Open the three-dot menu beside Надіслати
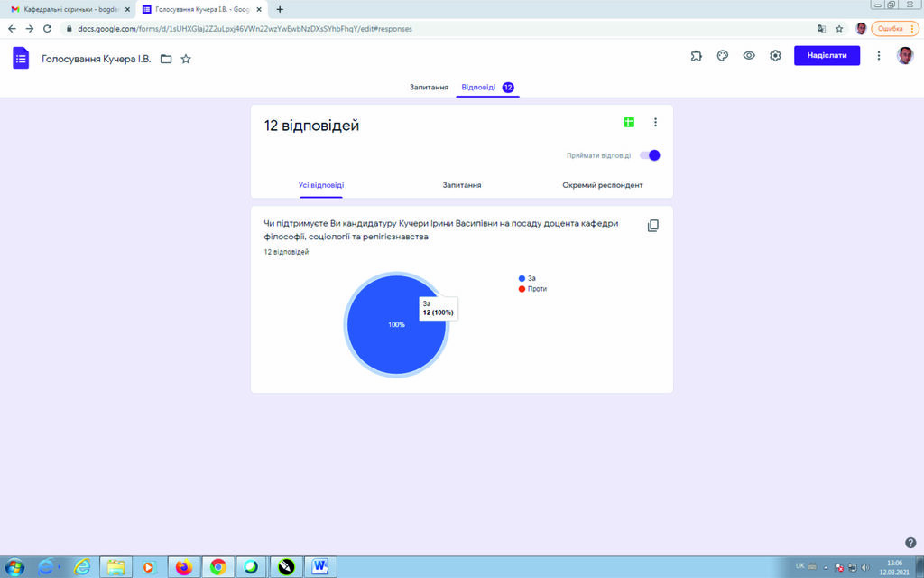This screenshot has height=578, width=924. (x=879, y=56)
